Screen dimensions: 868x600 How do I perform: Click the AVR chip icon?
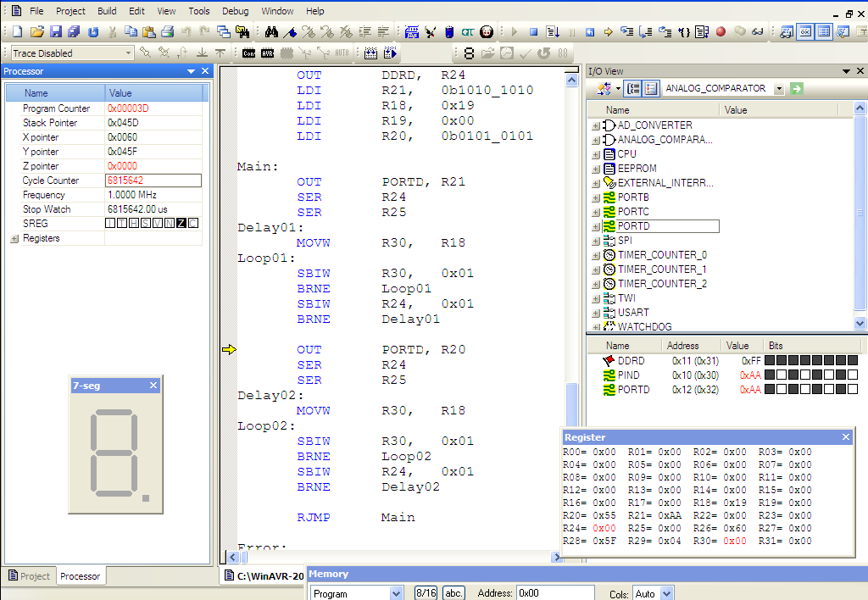(268, 53)
